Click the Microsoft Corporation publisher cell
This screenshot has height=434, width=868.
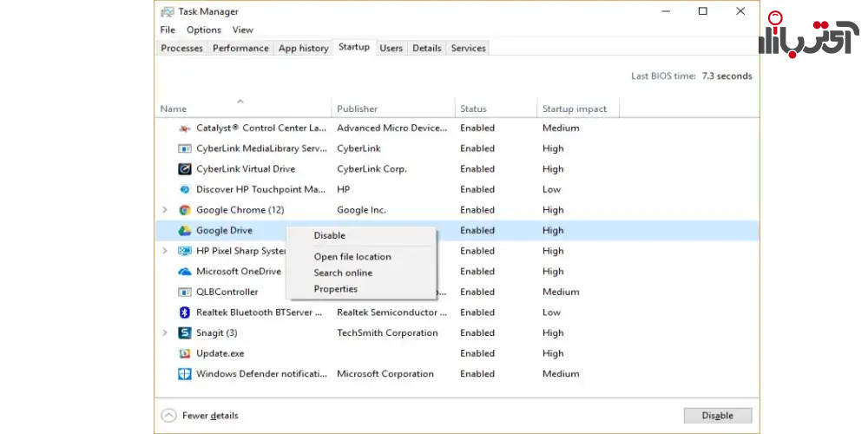pyautogui.click(x=385, y=374)
